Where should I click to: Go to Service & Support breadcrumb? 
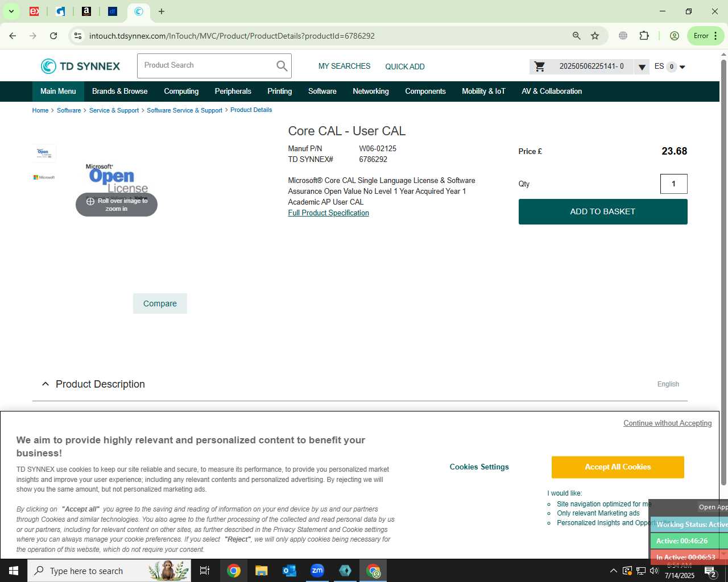(114, 110)
